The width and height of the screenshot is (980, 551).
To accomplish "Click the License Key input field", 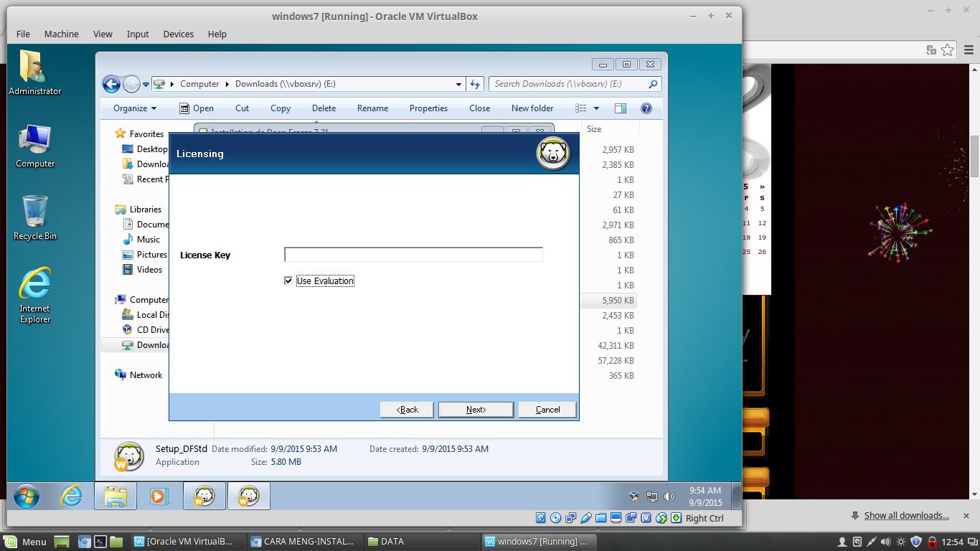I will 413,255.
